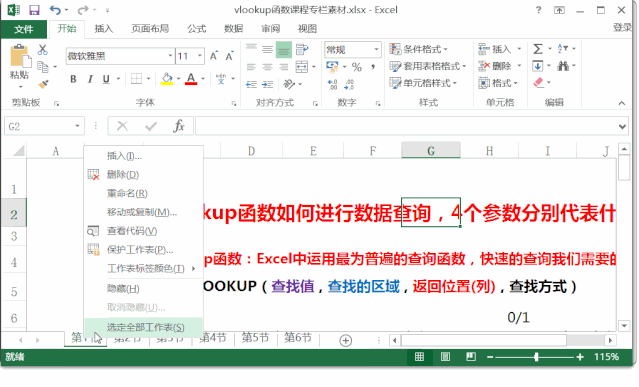The height and width of the screenshot is (387, 639).
Task: Choose Rename in the sheet context menu
Action: pos(143,193)
